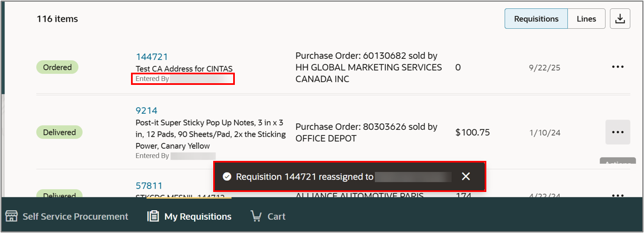Image resolution: width=644 pixels, height=233 pixels.
Task: Open actions menu for requisition 144721
Action: tap(618, 67)
